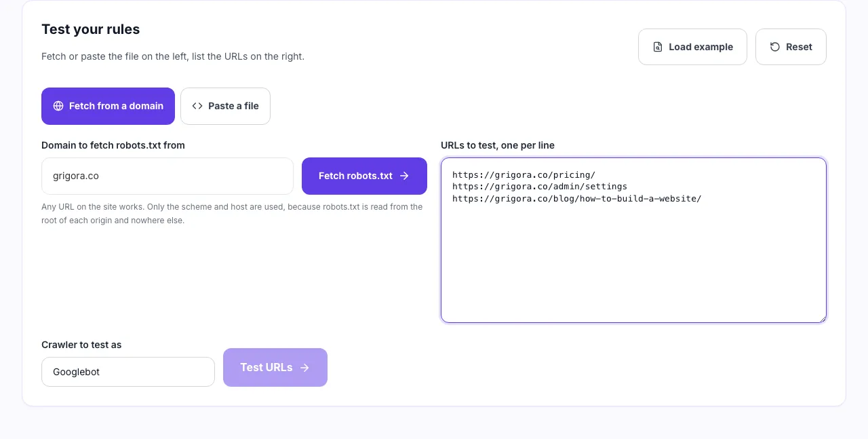Viewport: 868px width, 439px height.
Task: Click the code brackets icon on Paste a file
Action: click(197, 106)
